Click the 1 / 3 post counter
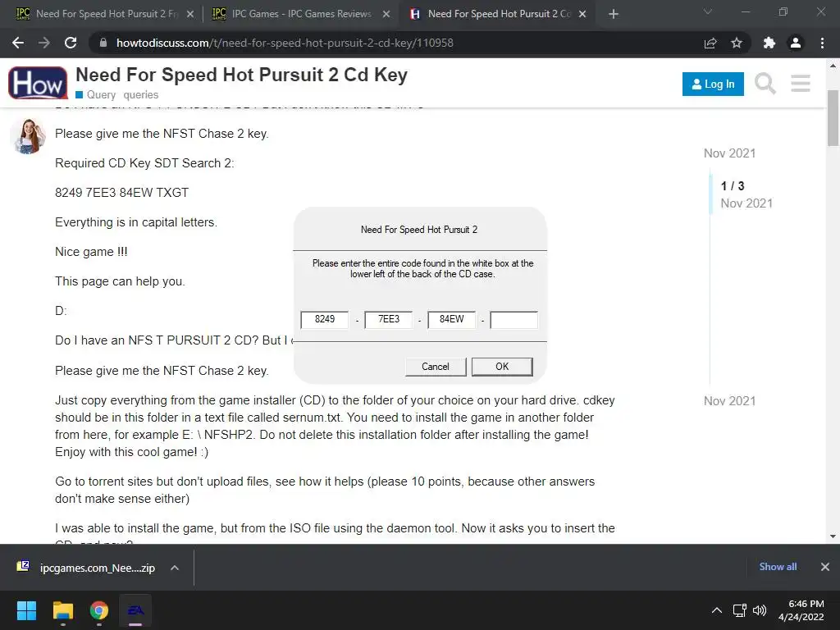840x630 pixels. coord(733,186)
